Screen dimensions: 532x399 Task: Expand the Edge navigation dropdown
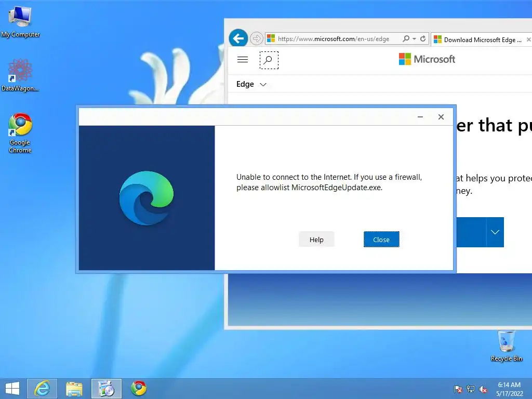(251, 84)
